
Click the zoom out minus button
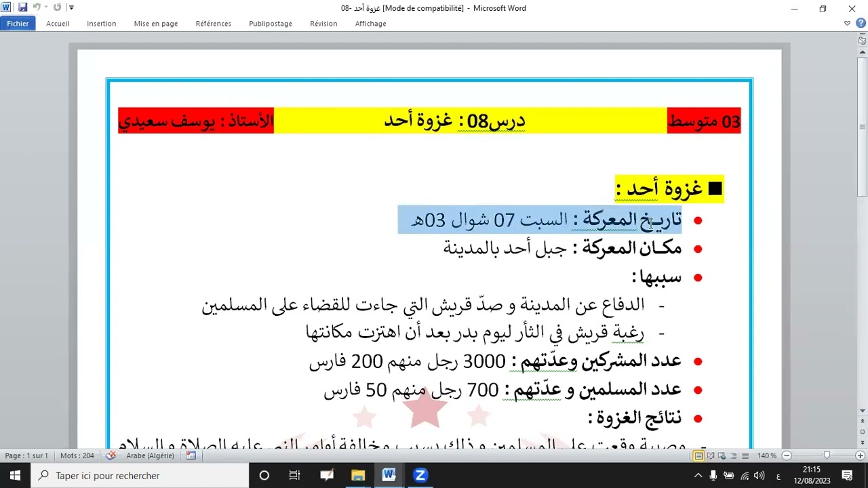click(x=787, y=455)
